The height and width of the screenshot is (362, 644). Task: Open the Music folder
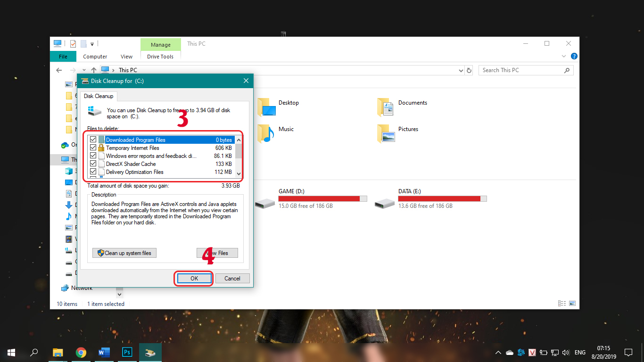275,133
